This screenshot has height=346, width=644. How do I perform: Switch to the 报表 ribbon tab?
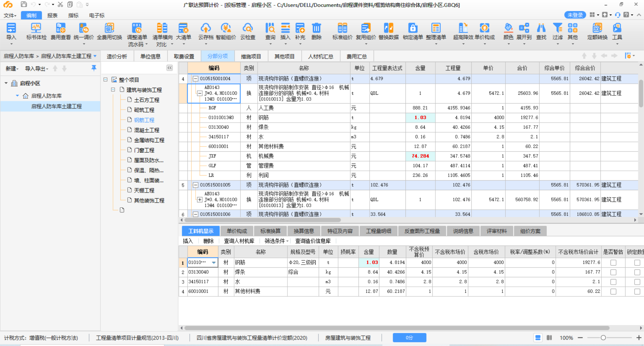point(52,15)
